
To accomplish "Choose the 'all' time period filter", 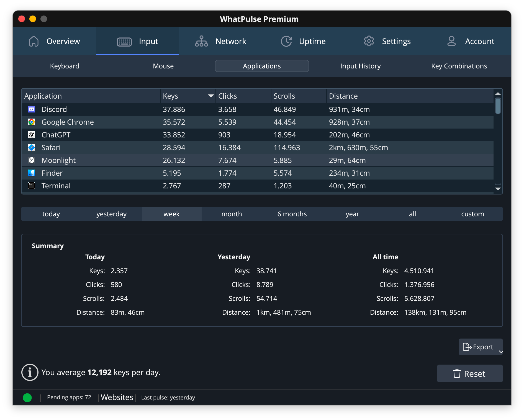I will 412,214.
